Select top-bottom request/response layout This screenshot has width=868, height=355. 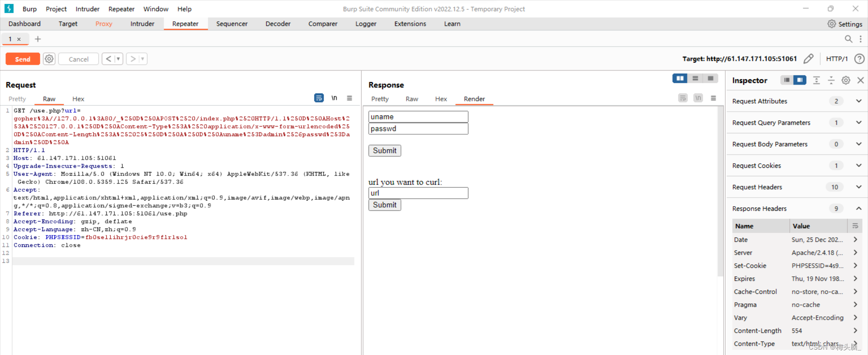(x=695, y=79)
